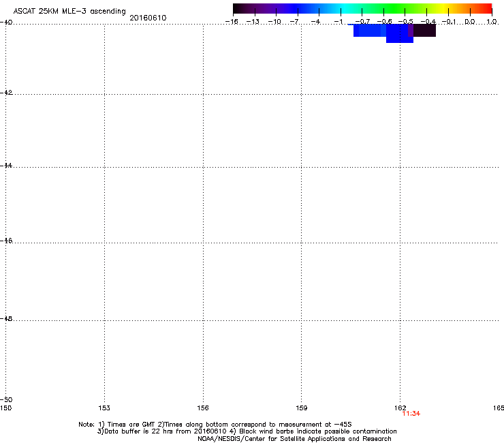
Task: Click the latitude label -46
Action: pyautogui.click(x=6, y=241)
